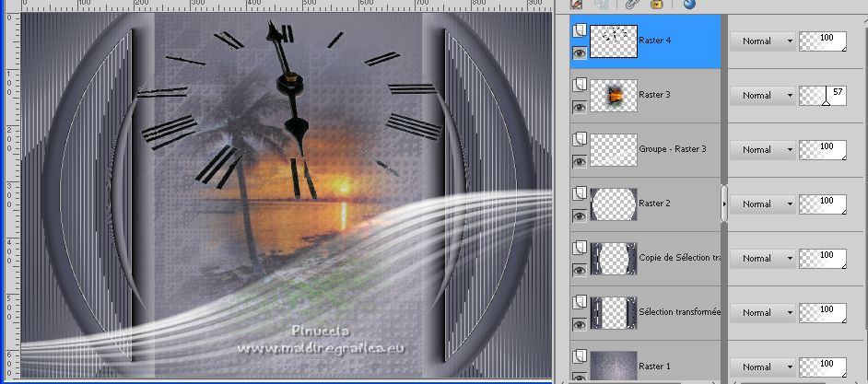Image resolution: width=868 pixels, height=384 pixels.
Task: Hide the Raster 4 layer via eye icon
Action: click(580, 53)
